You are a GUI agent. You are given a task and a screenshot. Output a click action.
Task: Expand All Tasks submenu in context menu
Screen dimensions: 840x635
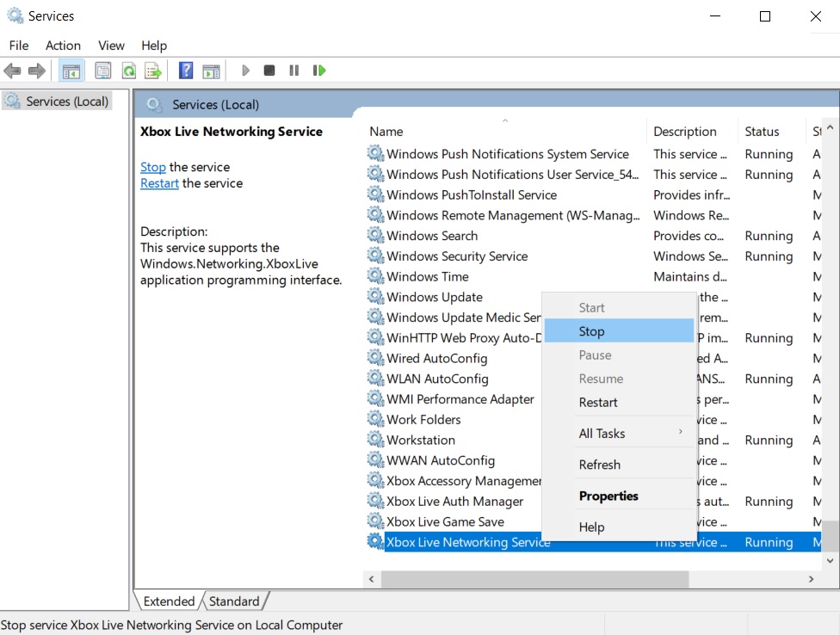(x=620, y=433)
